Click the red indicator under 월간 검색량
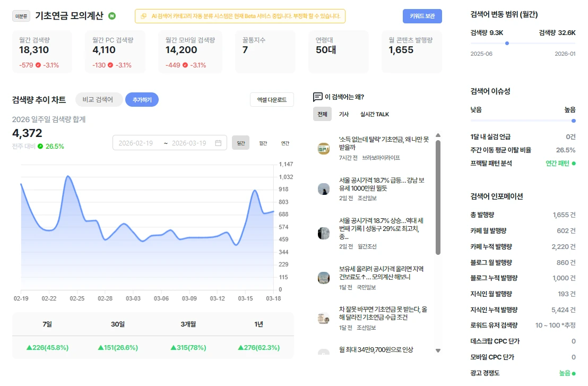Viewport: 588px width, 386px height. [x=38, y=65]
